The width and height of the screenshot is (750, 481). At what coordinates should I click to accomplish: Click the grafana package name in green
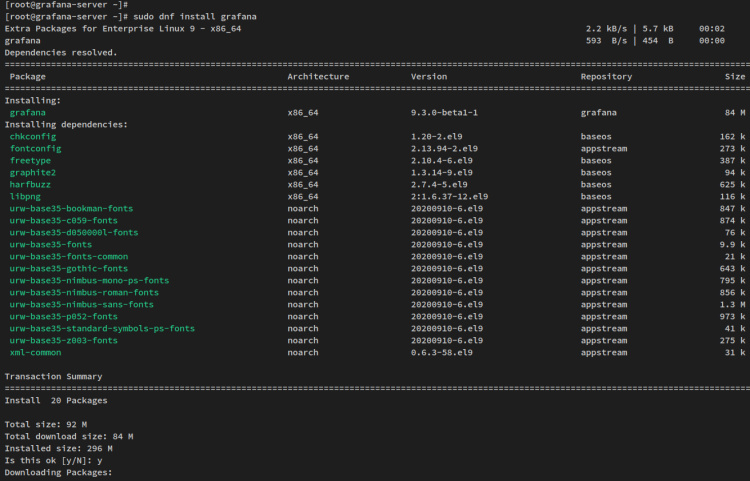27,113
